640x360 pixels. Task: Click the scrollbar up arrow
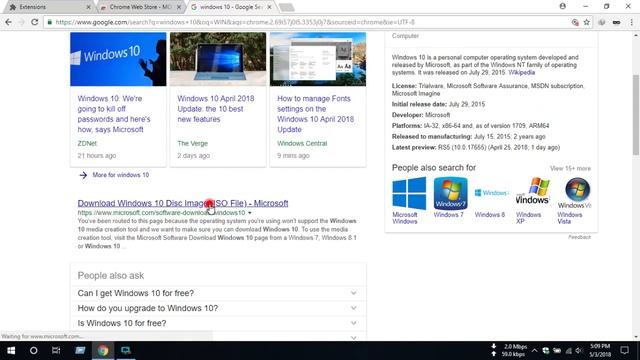636,36
